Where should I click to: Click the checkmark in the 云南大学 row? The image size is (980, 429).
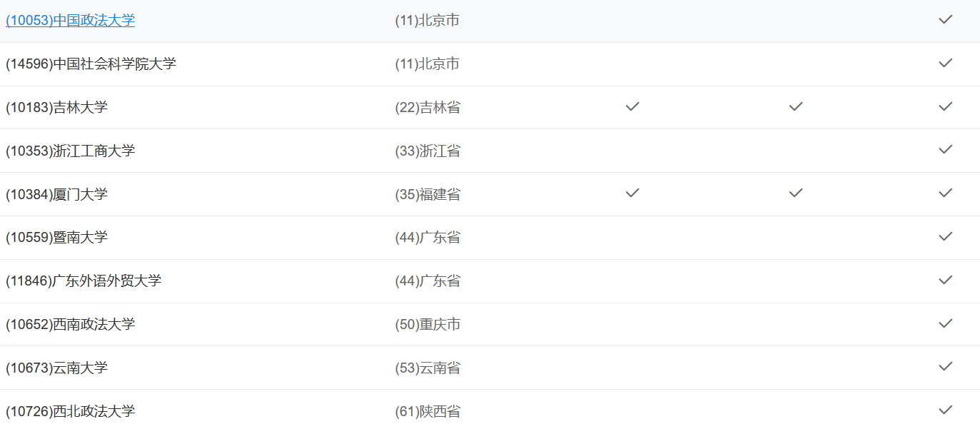point(945,367)
